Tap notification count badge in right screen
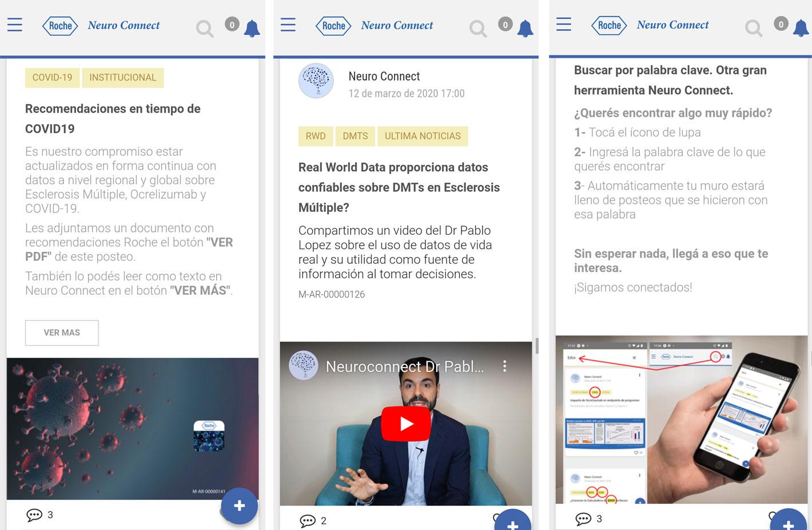Screen dimensions: 812x530 click(x=781, y=23)
